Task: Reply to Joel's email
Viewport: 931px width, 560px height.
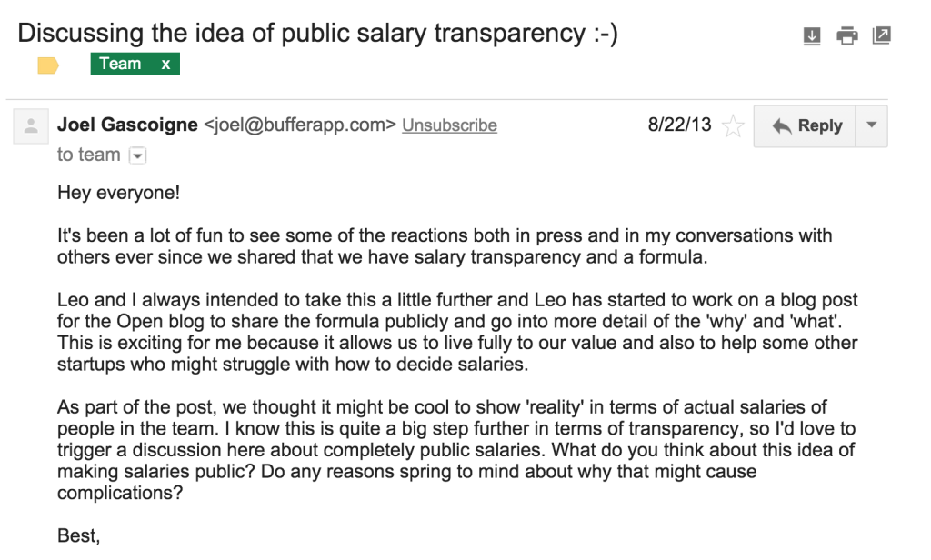Action: (806, 125)
